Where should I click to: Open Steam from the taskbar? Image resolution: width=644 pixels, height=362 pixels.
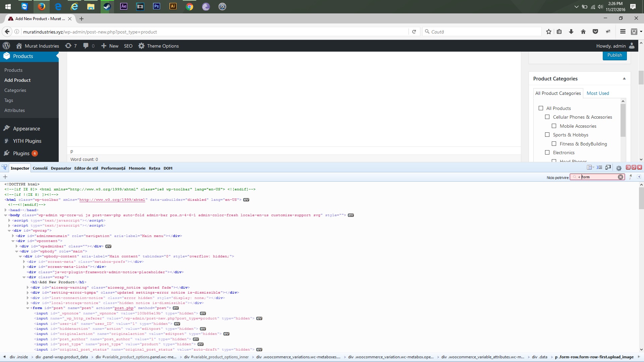[107, 6]
